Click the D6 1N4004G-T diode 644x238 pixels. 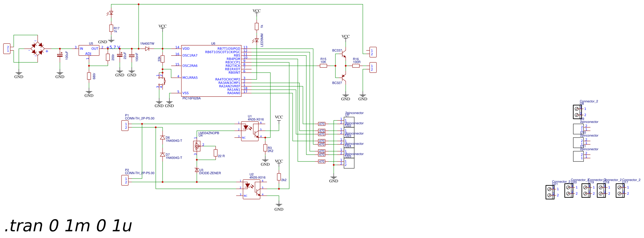click(x=163, y=137)
